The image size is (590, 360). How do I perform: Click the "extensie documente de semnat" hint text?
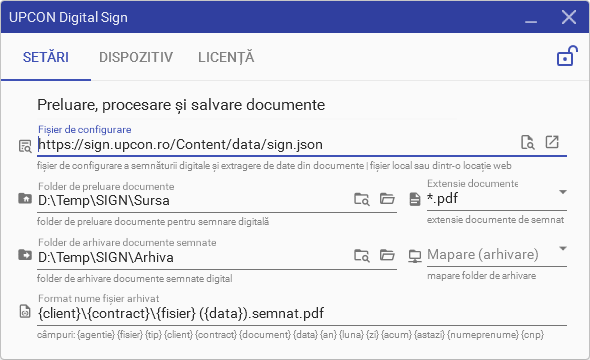pos(495,220)
